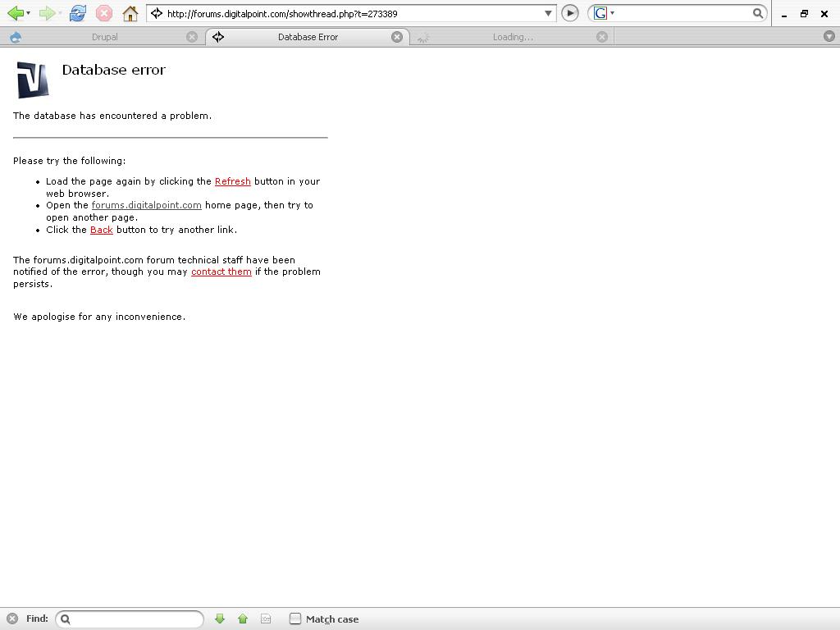The width and height of the screenshot is (840, 630).
Task: Open the Google search engine selector
Action: [604, 13]
